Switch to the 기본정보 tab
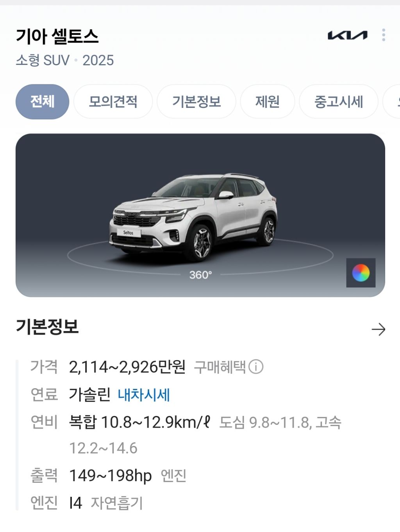The height and width of the screenshot is (532, 400). pyautogui.click(x=196, y=102)
